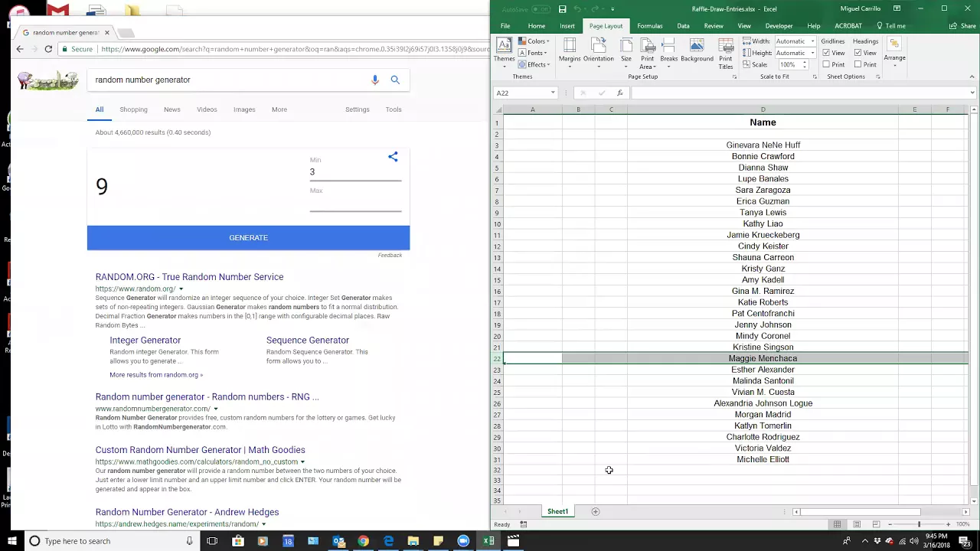Go back in Chrome
The height and width of the screenshot is (551, 980).
(20, 49)
